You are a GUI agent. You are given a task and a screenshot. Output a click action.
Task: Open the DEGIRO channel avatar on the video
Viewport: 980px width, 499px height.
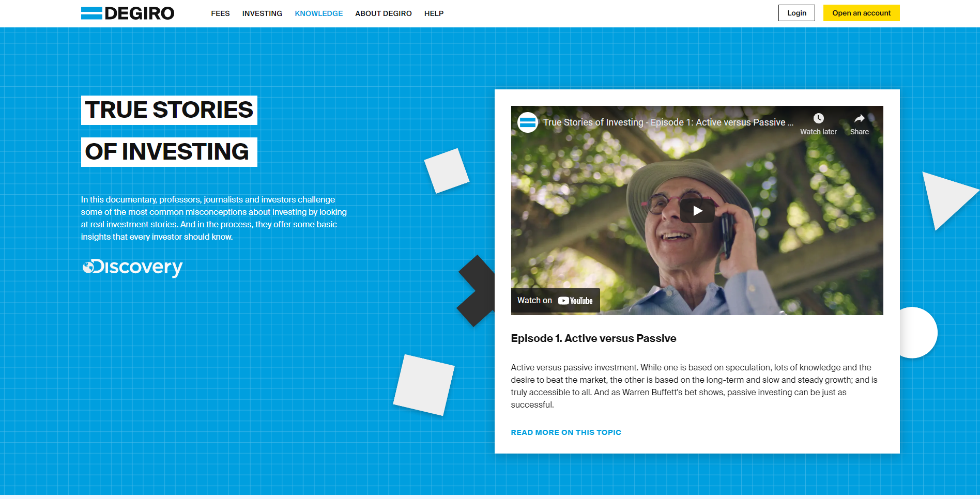coord(528,122)
